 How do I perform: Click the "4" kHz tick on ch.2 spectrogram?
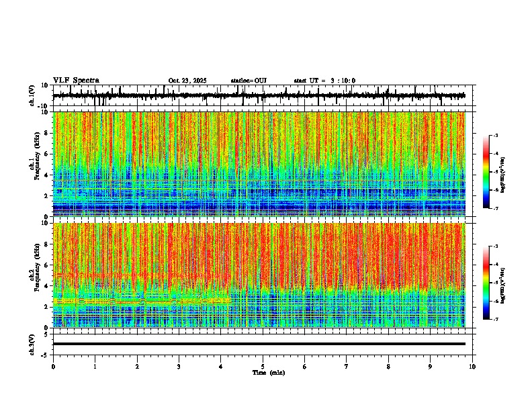(47, 286)
